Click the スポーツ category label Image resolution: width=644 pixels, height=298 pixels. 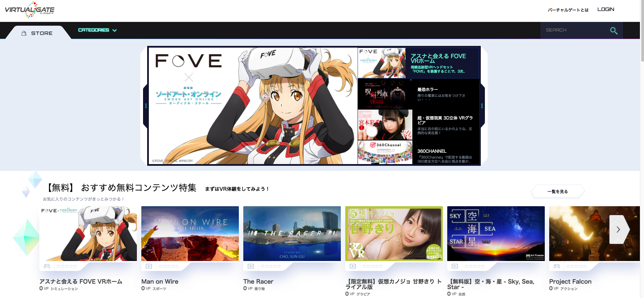[159, 289]
